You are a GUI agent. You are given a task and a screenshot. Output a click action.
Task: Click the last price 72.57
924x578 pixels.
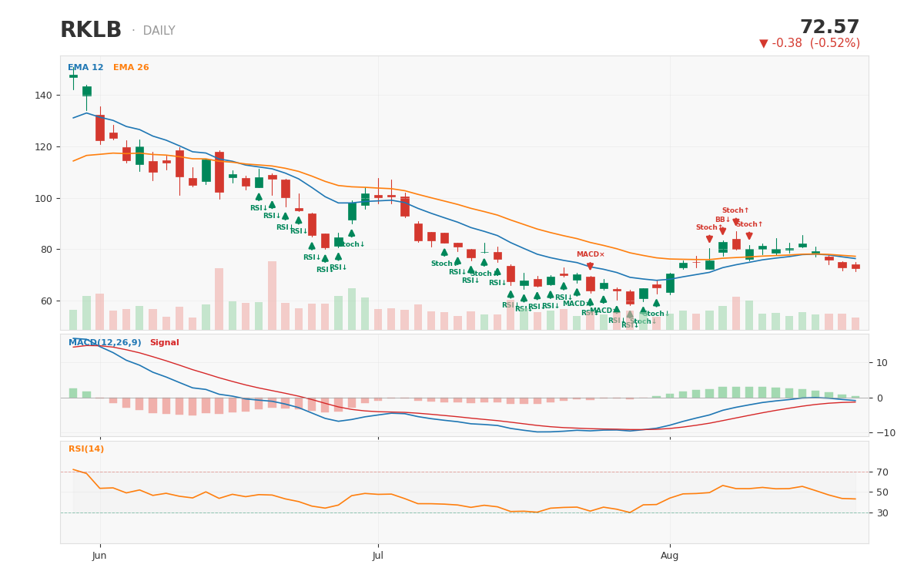(829, 28)
